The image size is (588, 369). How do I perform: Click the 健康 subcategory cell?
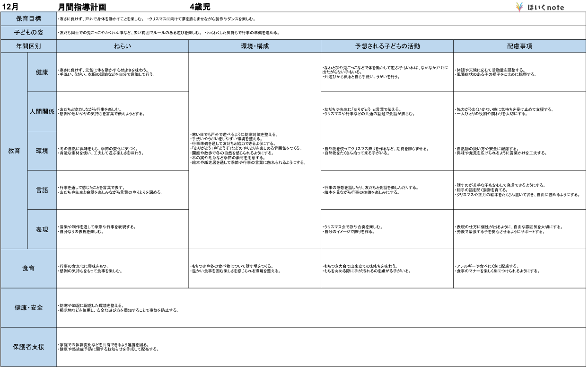tap(42, 72)
